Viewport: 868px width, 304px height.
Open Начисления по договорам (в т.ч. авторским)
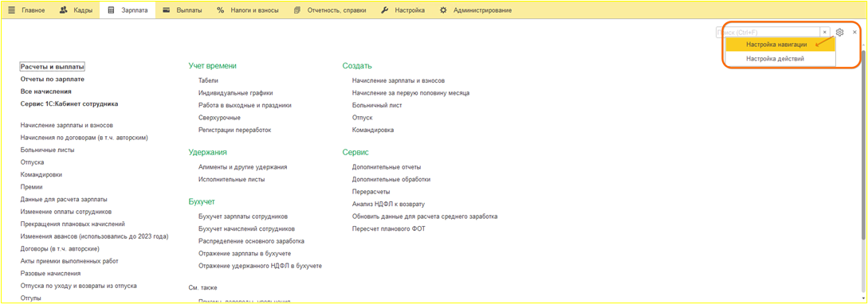(84, 138)
